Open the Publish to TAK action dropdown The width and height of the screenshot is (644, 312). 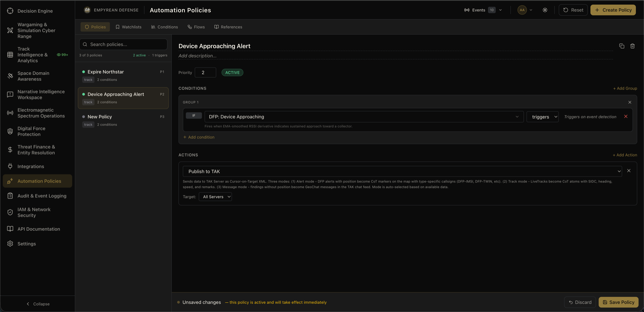(402, 171)
